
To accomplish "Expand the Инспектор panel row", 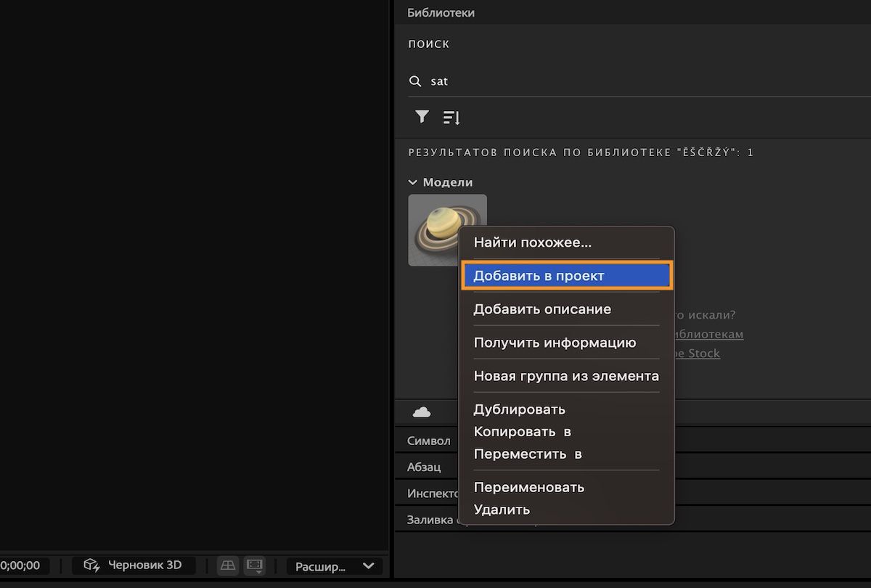I will pos(433,493).
